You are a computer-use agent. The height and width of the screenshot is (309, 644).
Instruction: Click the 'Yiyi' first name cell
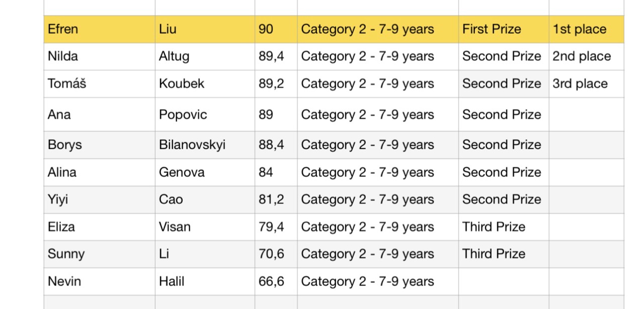click(x=58, y=199)
